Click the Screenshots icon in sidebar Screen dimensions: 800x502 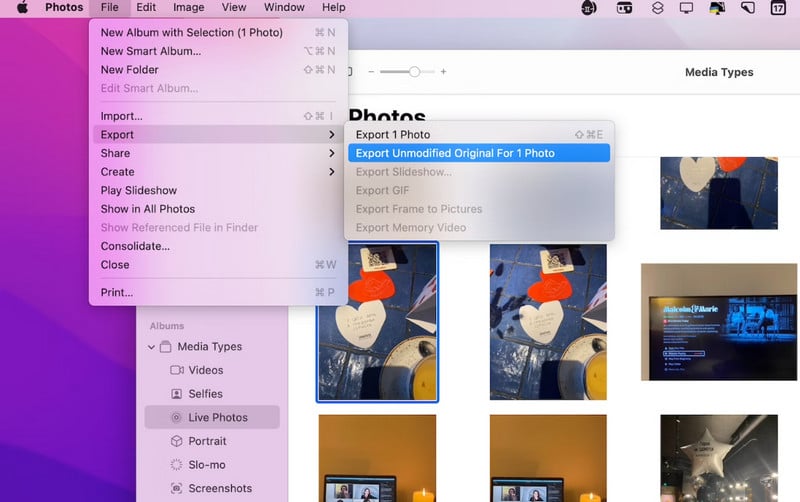[x=177, y=488]
